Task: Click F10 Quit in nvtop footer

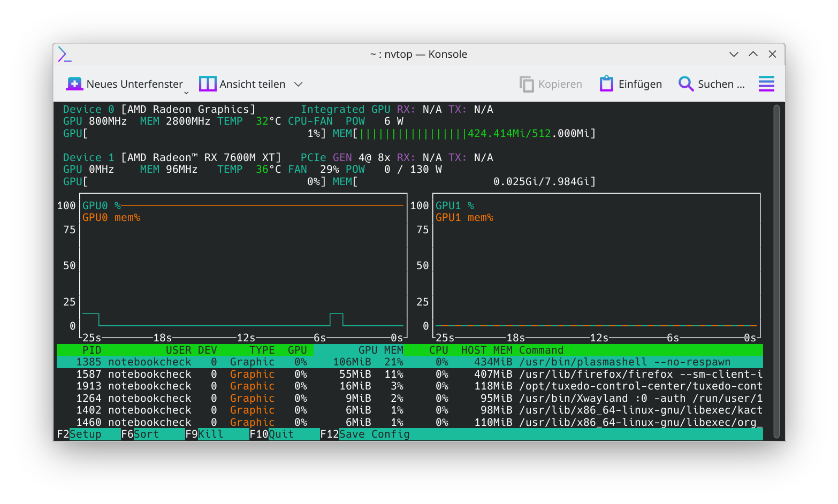Action: point(272,434)
